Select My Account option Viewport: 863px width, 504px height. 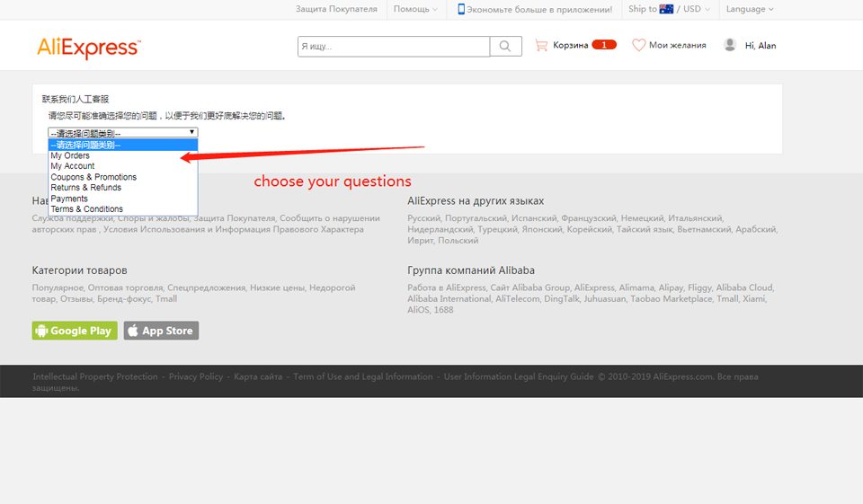coord(123,166)
